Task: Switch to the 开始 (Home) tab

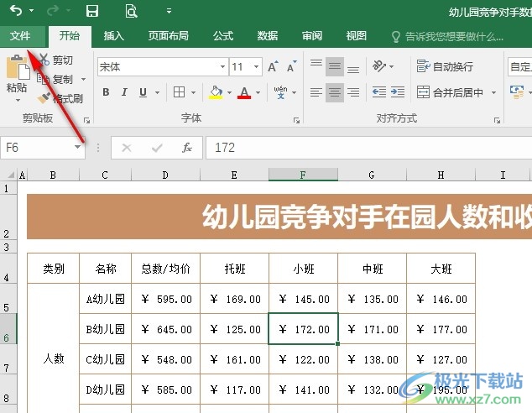Action: click(x=70, y=35)
